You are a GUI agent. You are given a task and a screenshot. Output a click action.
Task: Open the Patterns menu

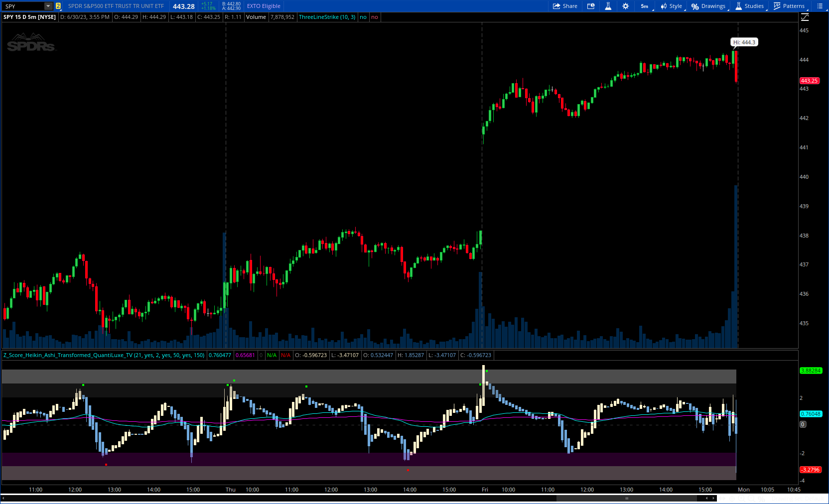[x=790, y=6]
